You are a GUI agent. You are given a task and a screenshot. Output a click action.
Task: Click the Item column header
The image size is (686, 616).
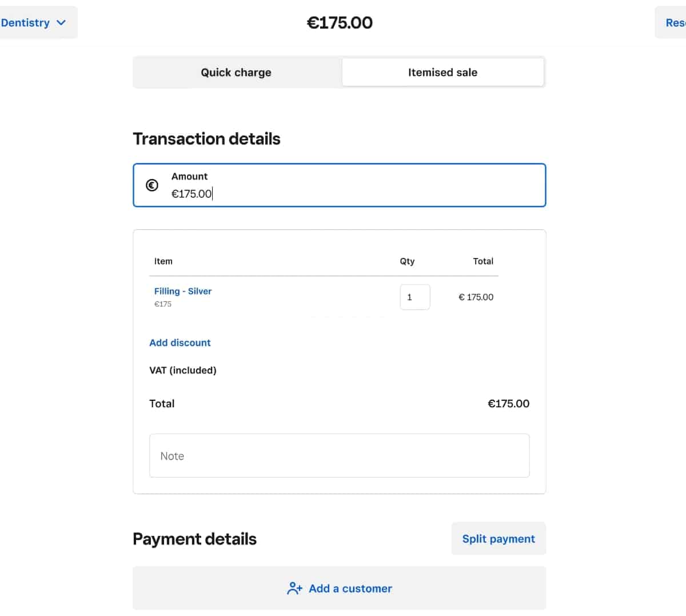tap(163, 261)
